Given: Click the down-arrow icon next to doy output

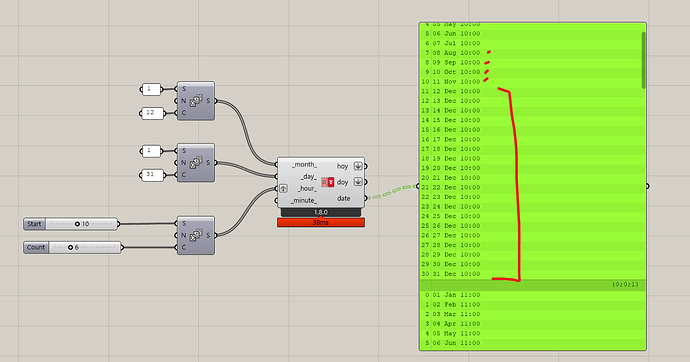Looking at the screenshot, I should [358, 182].
